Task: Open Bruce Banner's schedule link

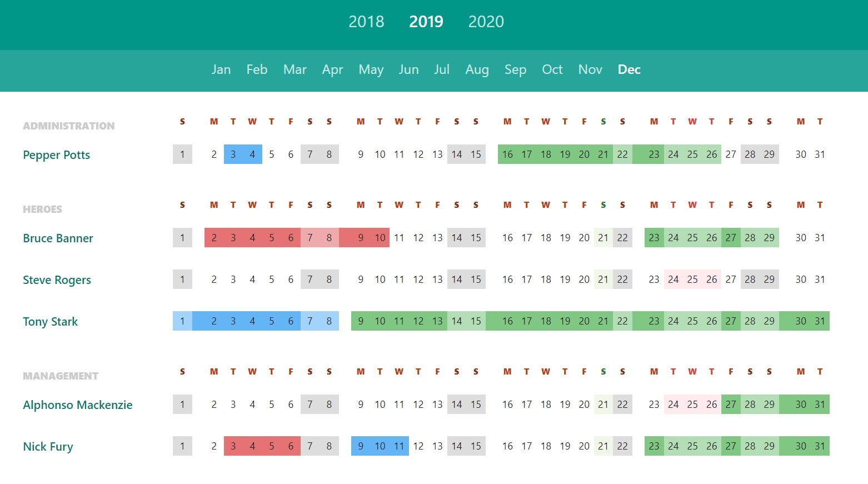Action: point(58,238)
